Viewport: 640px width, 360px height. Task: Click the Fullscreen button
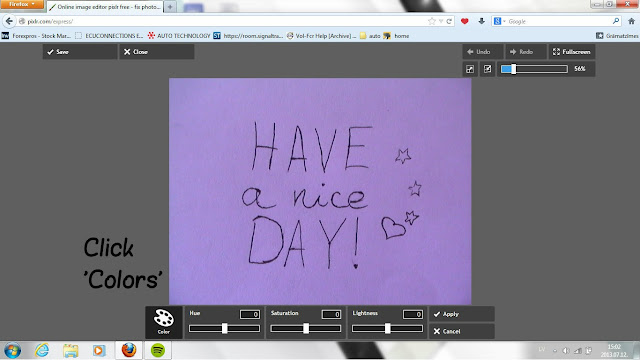(x=571, y=52)
